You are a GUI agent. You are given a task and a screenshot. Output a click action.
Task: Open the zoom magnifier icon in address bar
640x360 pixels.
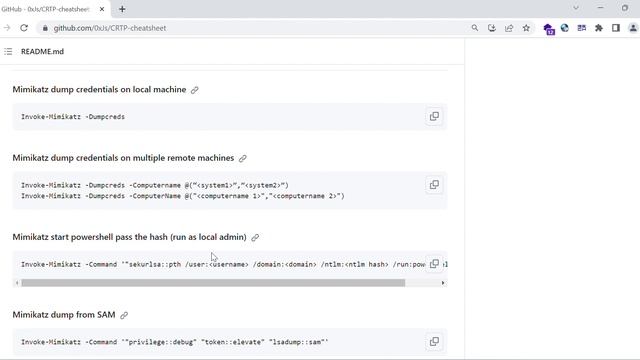tap(475, 28)
